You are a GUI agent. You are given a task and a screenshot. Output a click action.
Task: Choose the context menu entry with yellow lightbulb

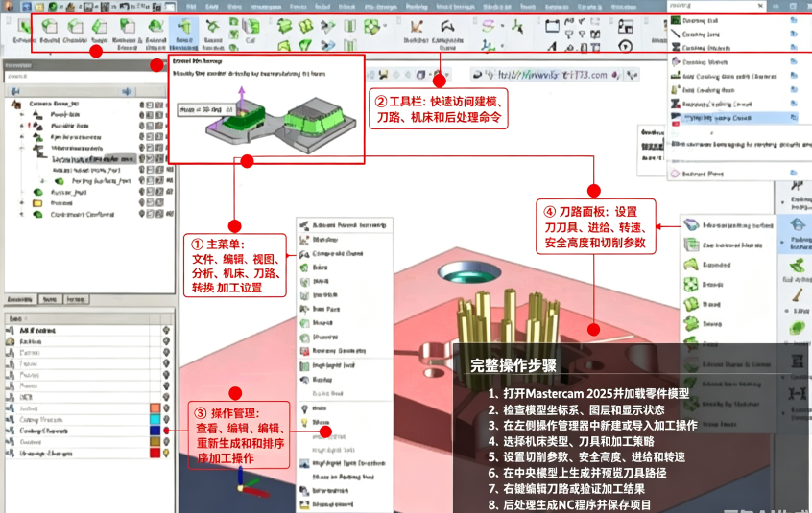344,423
